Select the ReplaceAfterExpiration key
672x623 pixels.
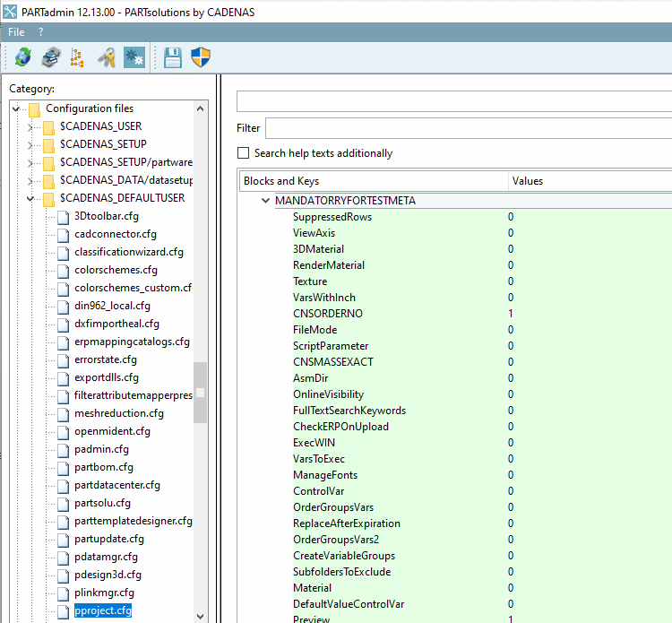coord(346,523)
